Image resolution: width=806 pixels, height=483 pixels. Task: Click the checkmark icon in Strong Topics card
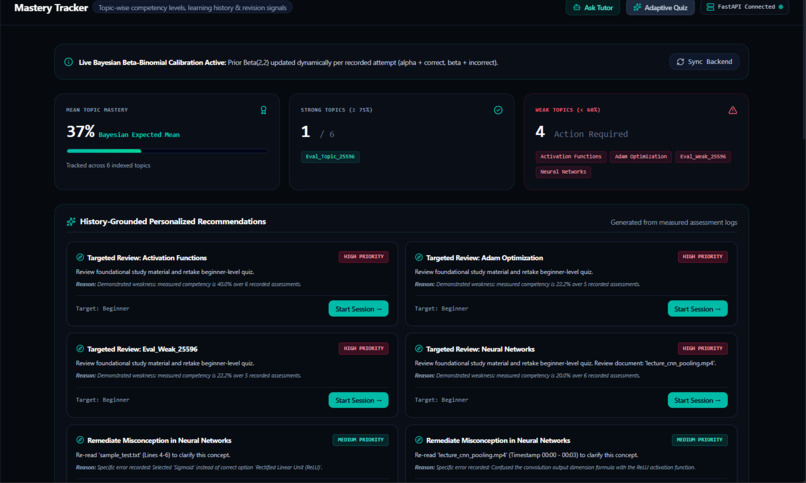[498, 110]
